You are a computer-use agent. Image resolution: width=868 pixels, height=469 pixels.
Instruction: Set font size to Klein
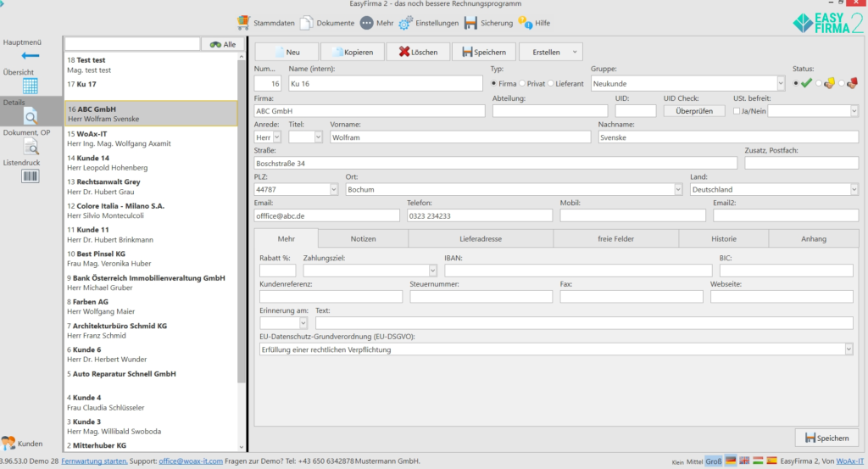point(677,462)
